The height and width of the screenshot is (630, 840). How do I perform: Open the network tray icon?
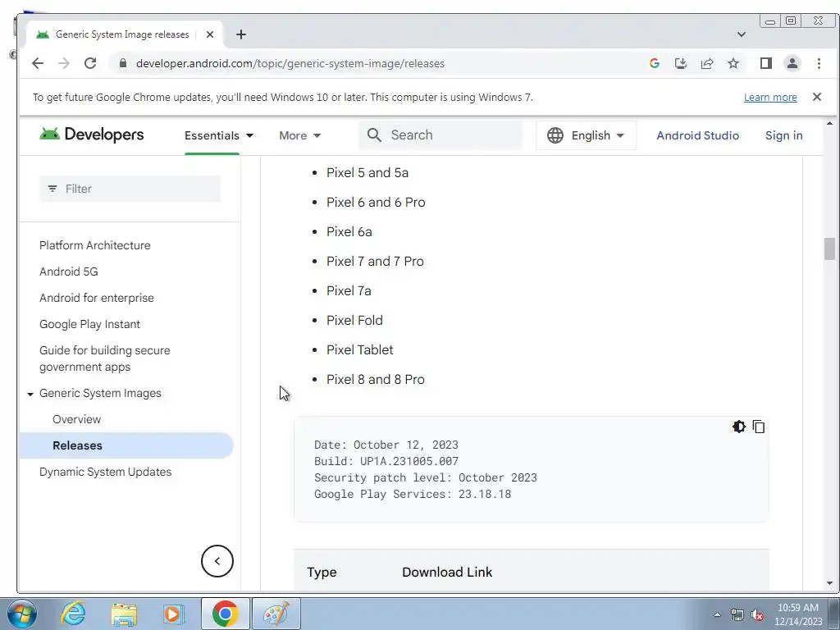(x=737, y=615)
